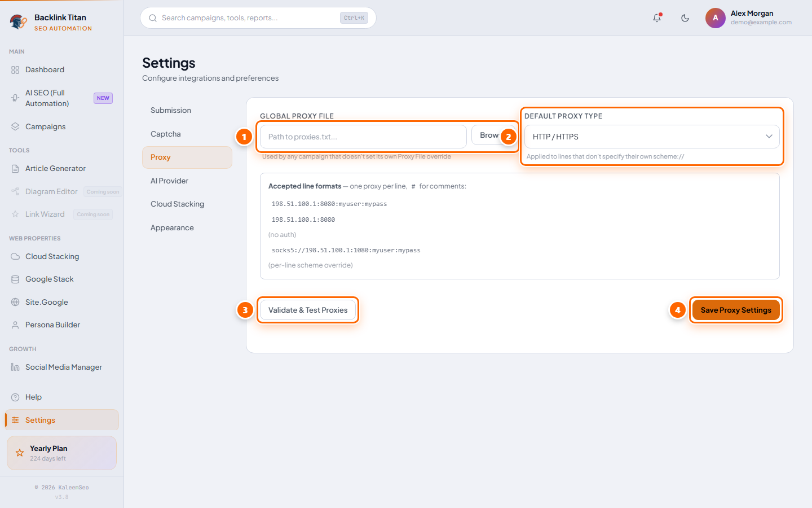Open the AI Provider settings tab
The height and width of the screenshot is (508, 812).
pos(187,181)
